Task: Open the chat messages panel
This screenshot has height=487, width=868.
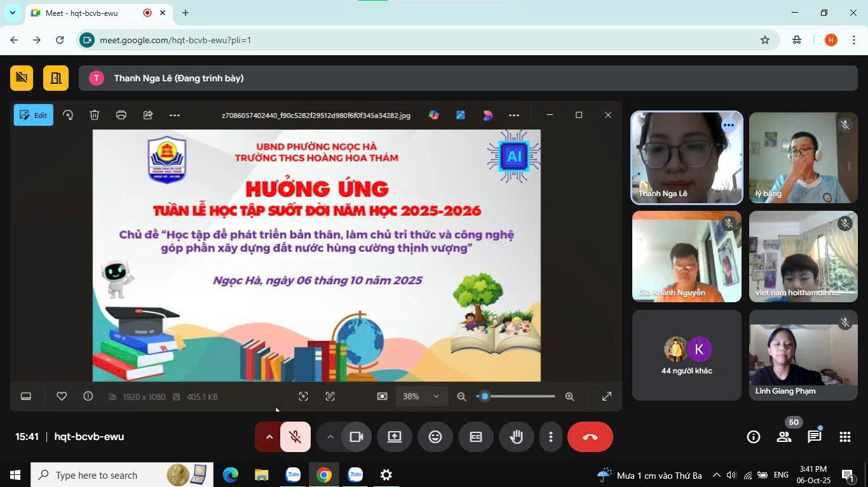Action: point(814,437)
